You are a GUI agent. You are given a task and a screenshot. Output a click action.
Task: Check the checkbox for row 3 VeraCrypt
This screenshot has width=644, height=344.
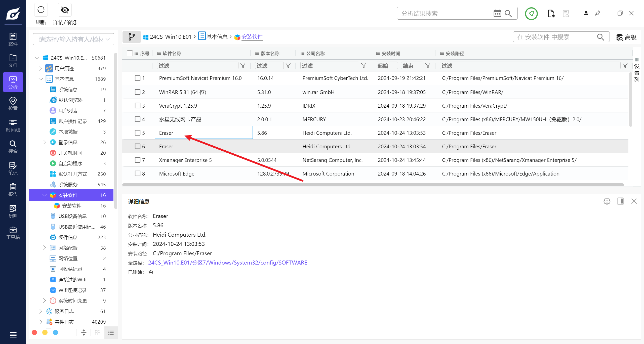click(137, 106)
